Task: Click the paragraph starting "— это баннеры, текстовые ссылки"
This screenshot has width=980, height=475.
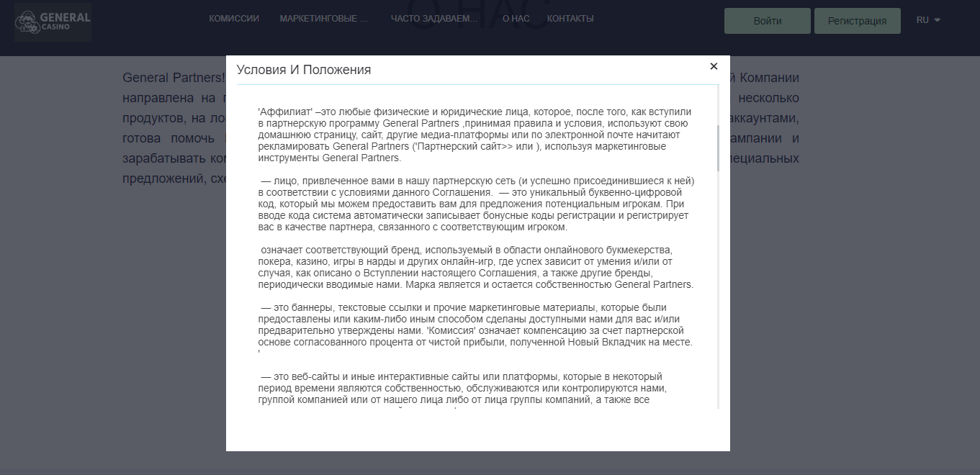Action: (475, 330)
